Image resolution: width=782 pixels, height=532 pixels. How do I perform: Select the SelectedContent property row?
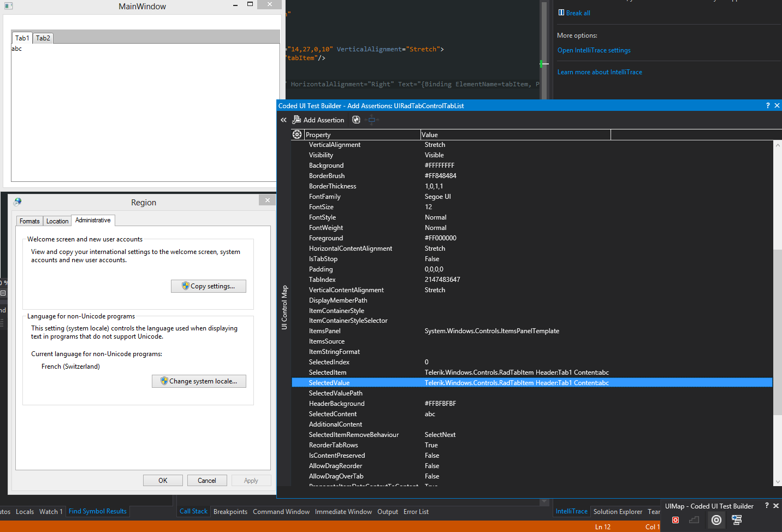(x=532, y=414)
